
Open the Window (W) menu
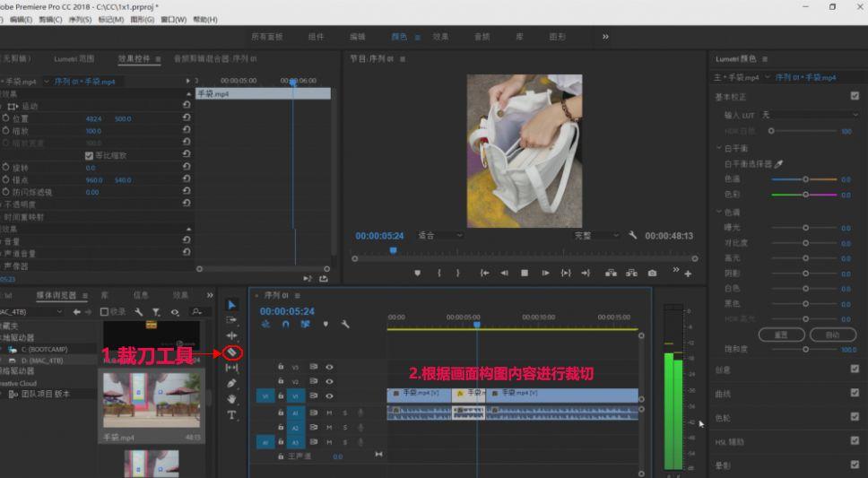pos(173,20)
